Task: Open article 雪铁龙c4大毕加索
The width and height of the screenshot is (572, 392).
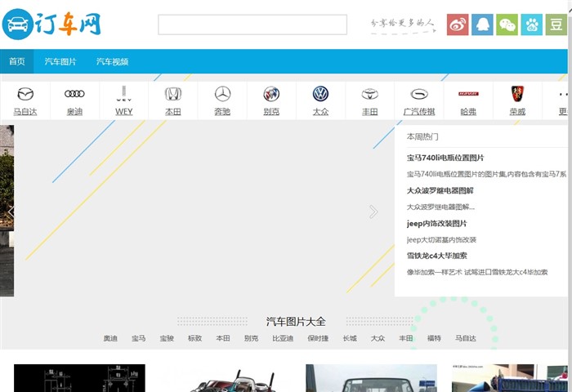Action: pyautogui.click(x=436, y=256)
